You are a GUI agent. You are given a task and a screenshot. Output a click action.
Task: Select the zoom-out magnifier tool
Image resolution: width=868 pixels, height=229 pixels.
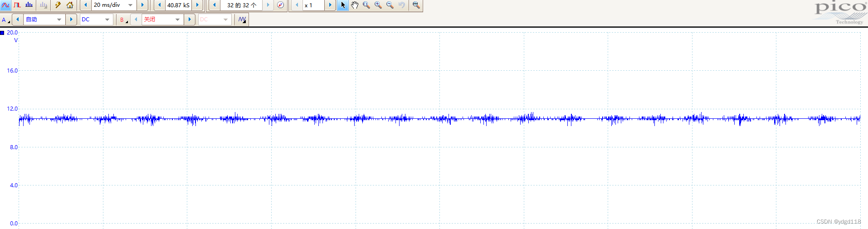coord(390,5)
